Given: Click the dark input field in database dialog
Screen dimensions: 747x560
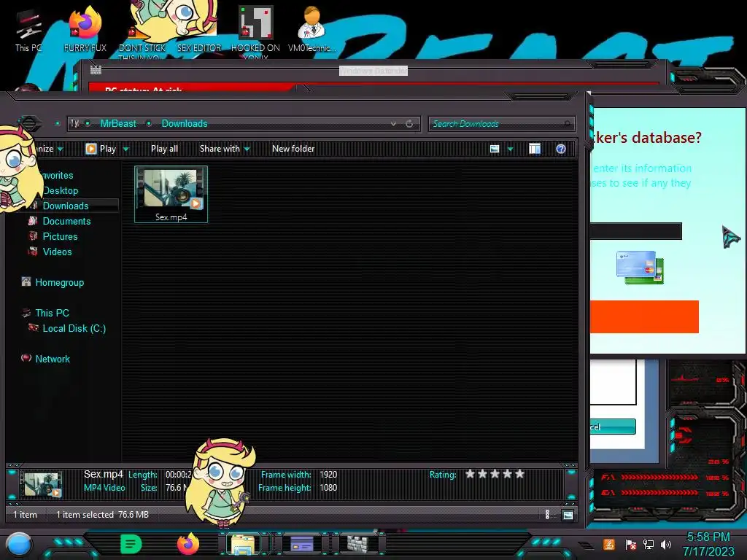Looking at the screenshot, I should [636, 231].
